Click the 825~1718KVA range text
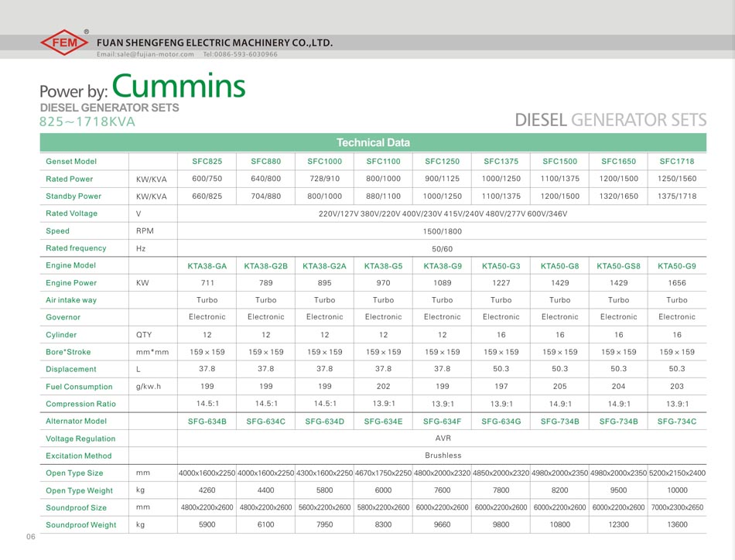Image resolution: width=735 pixels, height=560 pixels. coord(87,122)
